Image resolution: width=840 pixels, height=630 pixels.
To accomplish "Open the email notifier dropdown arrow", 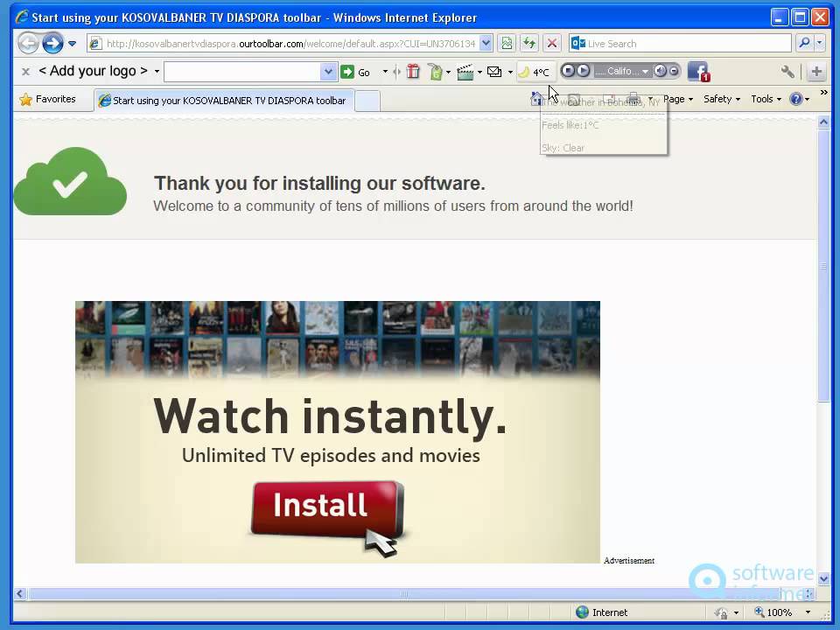I will [x=510, y=72].
